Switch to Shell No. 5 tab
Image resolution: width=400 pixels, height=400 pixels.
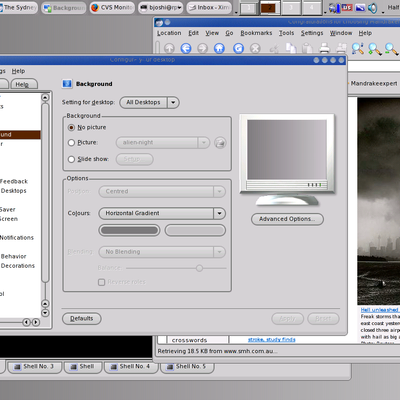187,366
